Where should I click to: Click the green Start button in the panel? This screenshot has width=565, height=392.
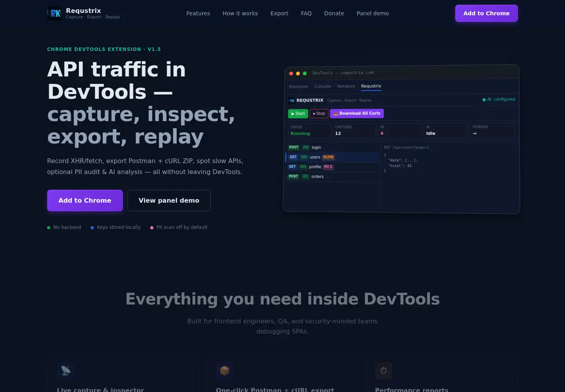point(298,114)
